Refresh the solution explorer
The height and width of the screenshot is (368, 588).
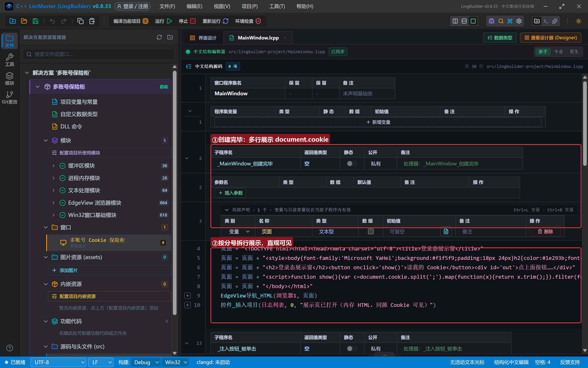pyautogui.click(x=159, y=37)
